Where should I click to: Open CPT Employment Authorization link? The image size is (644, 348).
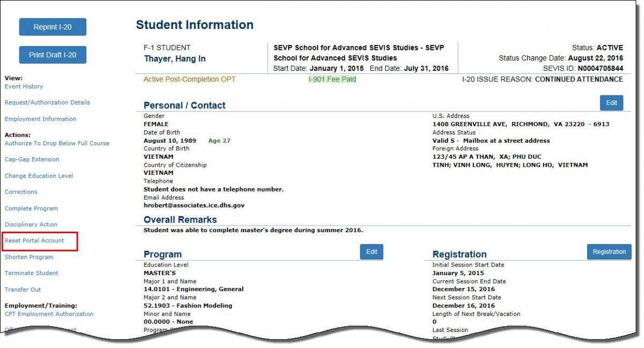[x=49, y=314]
